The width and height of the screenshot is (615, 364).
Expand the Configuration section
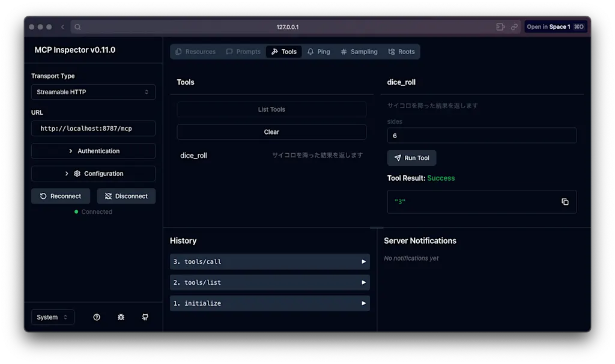(93, 174)
